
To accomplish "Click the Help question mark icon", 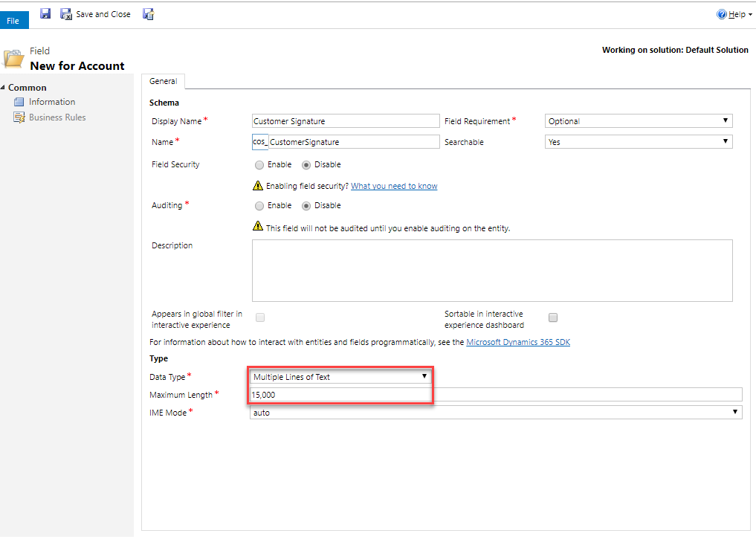I will point(721,14).
